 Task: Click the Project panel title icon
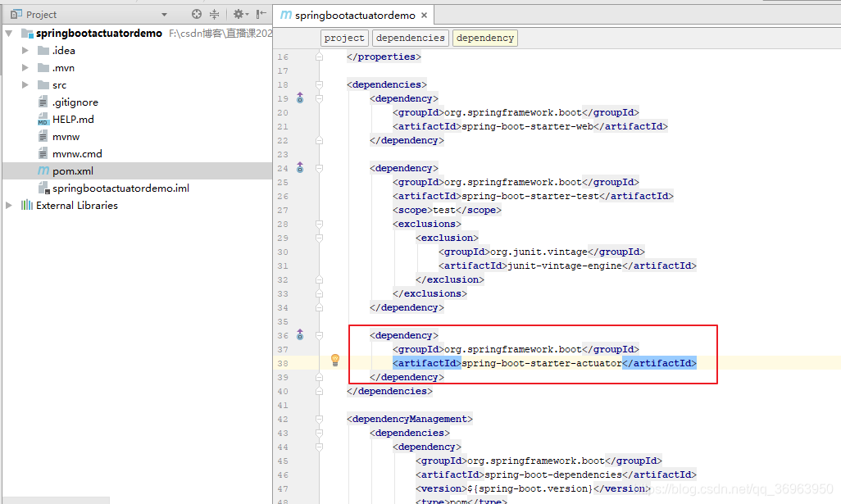[16, 15]
